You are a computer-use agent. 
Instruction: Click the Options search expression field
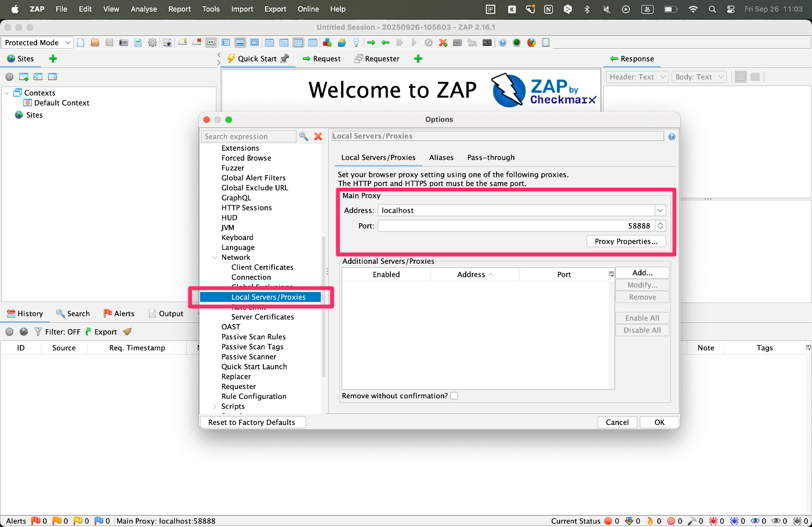(249, 136)
